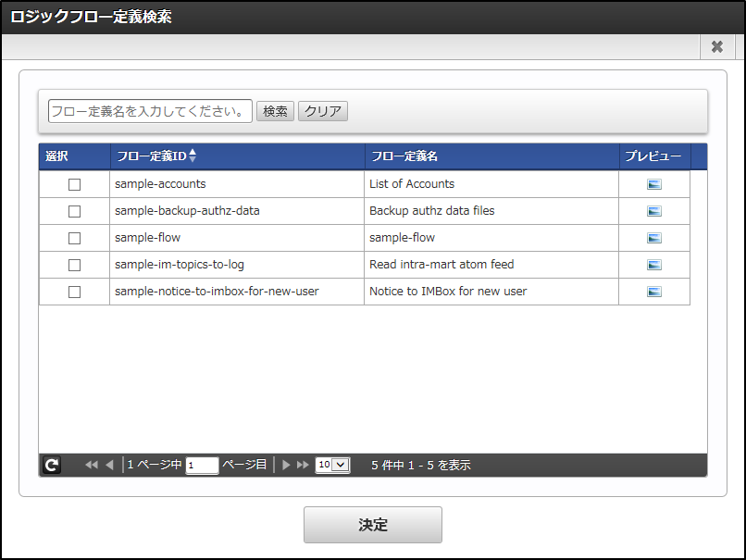Open rows-per-page dropdown showing 10
This screenshot has width=746, height=560.
332,465
